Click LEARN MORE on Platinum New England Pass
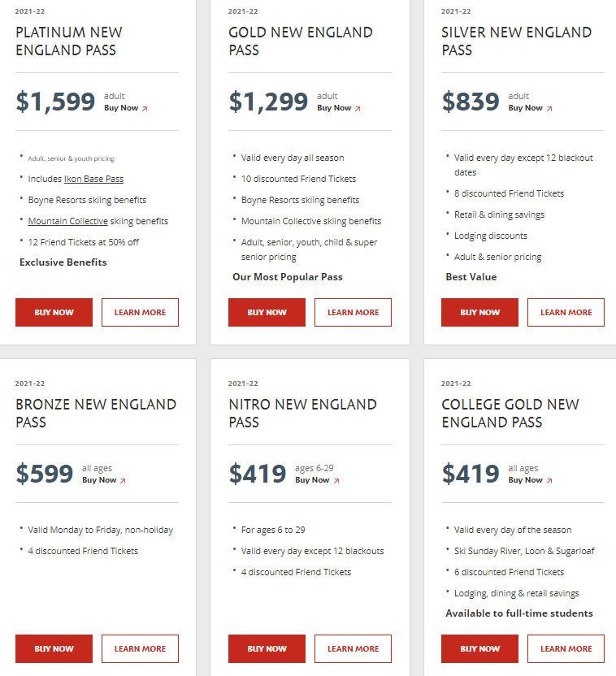The image size is (616, 676). (x=140, y=313)
